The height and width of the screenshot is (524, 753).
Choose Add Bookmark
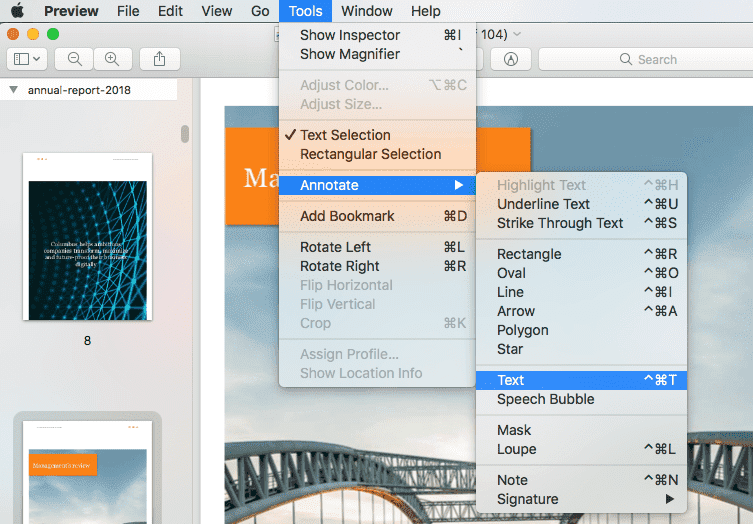[377, 216]
